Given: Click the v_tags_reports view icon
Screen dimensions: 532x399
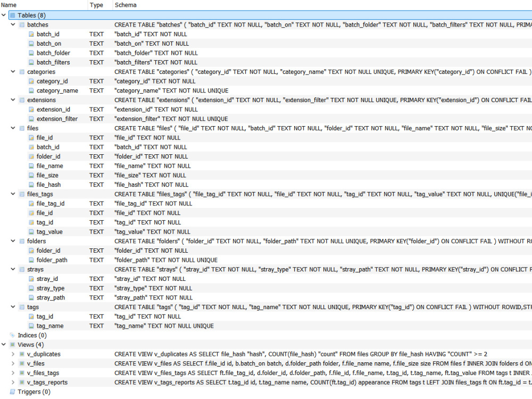Looking at the screenshot, I should pyautogui.click(x=22, y=383).
